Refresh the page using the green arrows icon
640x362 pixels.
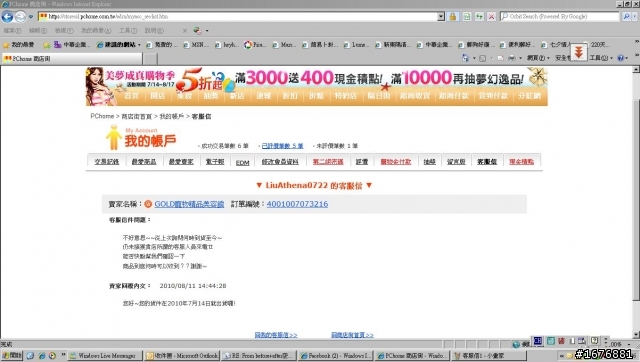click(x=479, y=17)
